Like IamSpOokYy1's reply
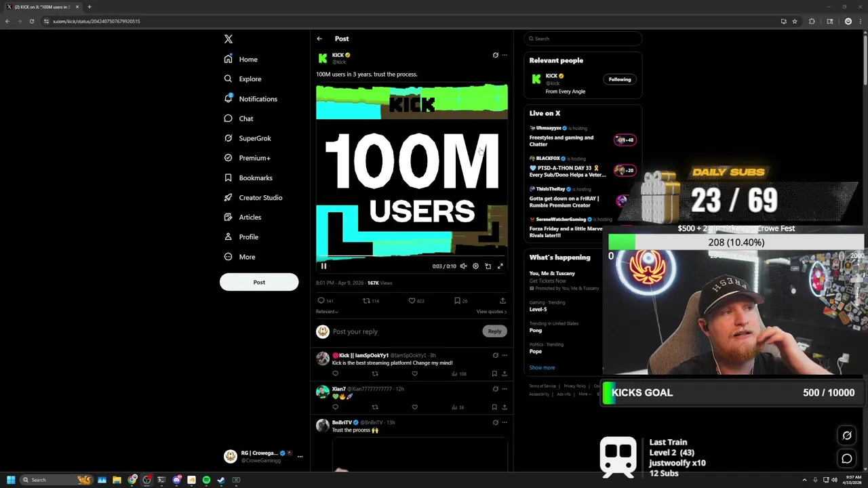This screenshot has width=868, height=488. tap(414, 373)
